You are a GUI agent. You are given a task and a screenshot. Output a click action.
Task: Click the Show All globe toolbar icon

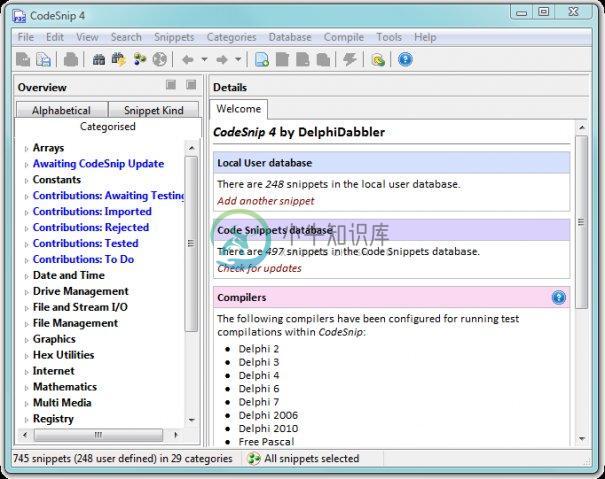point(159,59)
